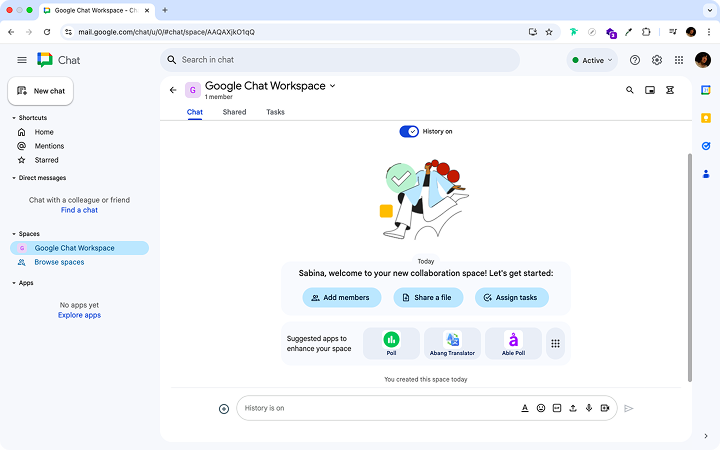720x450 pixels.
Task: Open the Chrome tab search dropdown
Action: pyautogui.click(x=709, y=10)
